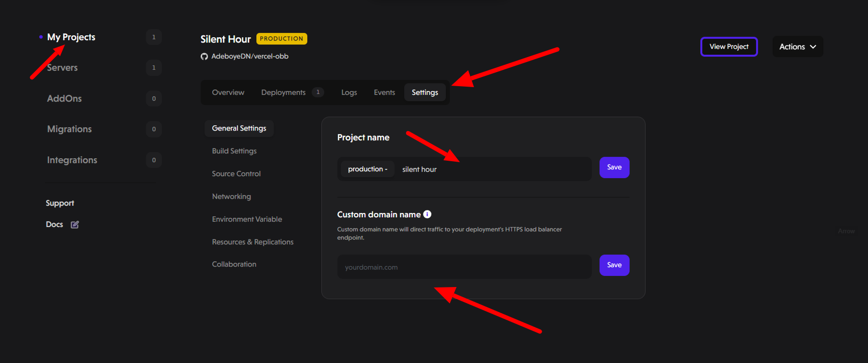Select General Settings in settings menu

click(239, 128)
